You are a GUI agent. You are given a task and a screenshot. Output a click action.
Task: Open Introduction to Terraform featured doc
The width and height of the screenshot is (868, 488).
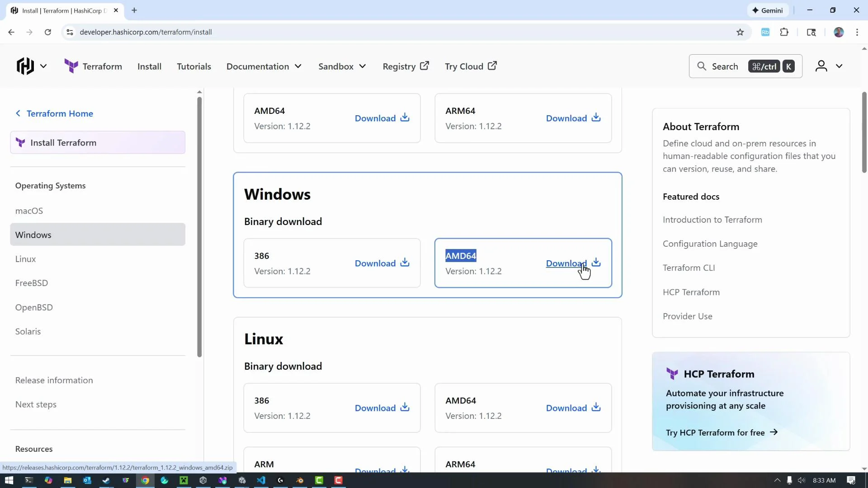pos(712,220)
